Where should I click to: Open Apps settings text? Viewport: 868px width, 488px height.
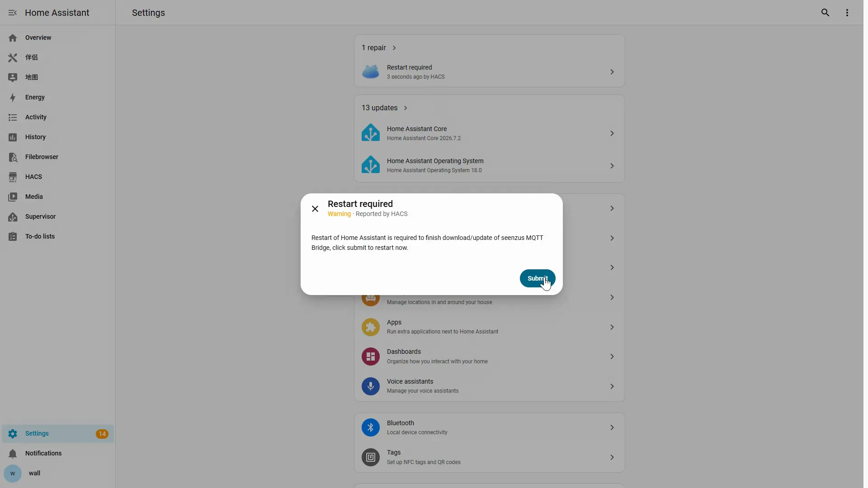point(394,322)
